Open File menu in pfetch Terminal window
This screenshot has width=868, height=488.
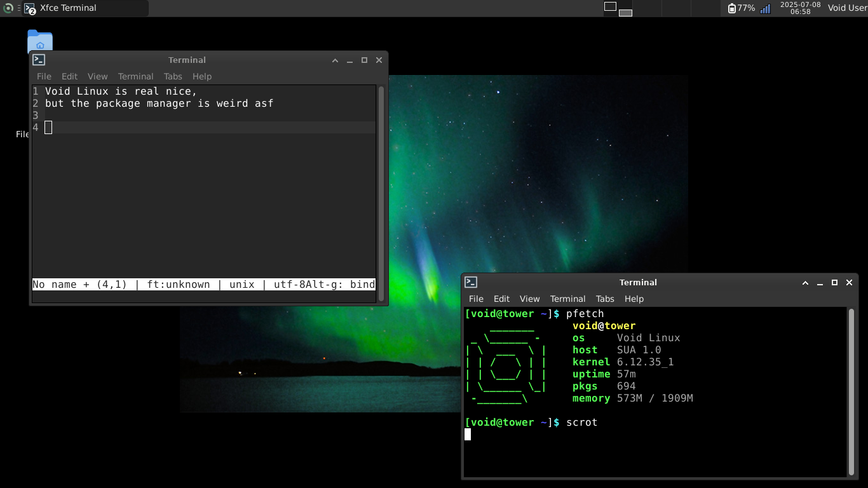pos(476,299)
